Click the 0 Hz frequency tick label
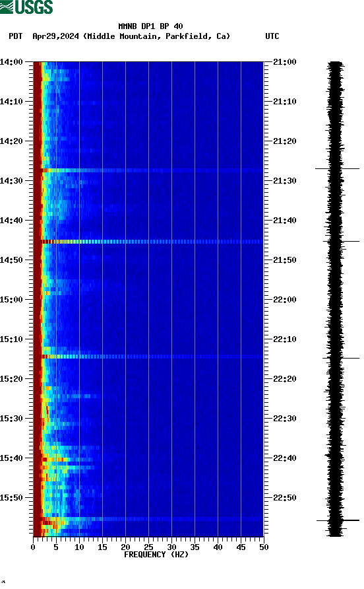The image size is (364, 589). coord(33,547)
